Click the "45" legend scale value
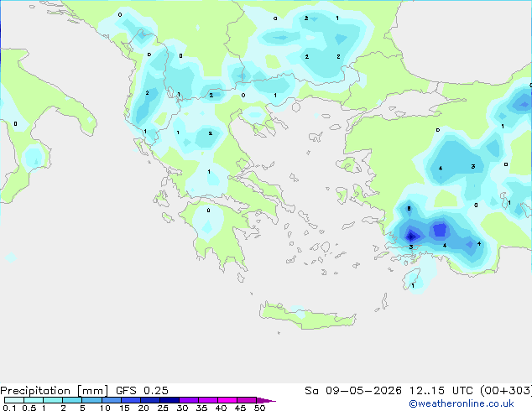The height and width of the screenshot is (411, 532). [240, 408]
